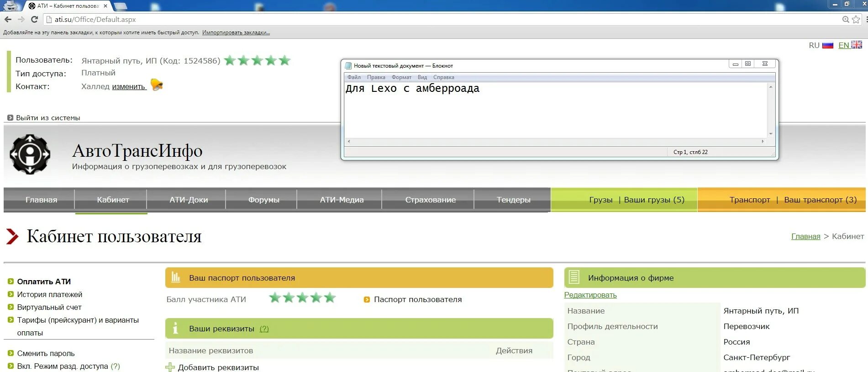
Task: Open Notepad Справка menu
Action: point(444,77)
